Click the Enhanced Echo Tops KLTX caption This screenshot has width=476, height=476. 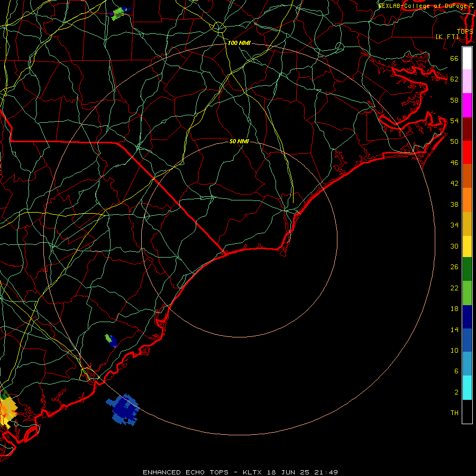tap(240, 472)
